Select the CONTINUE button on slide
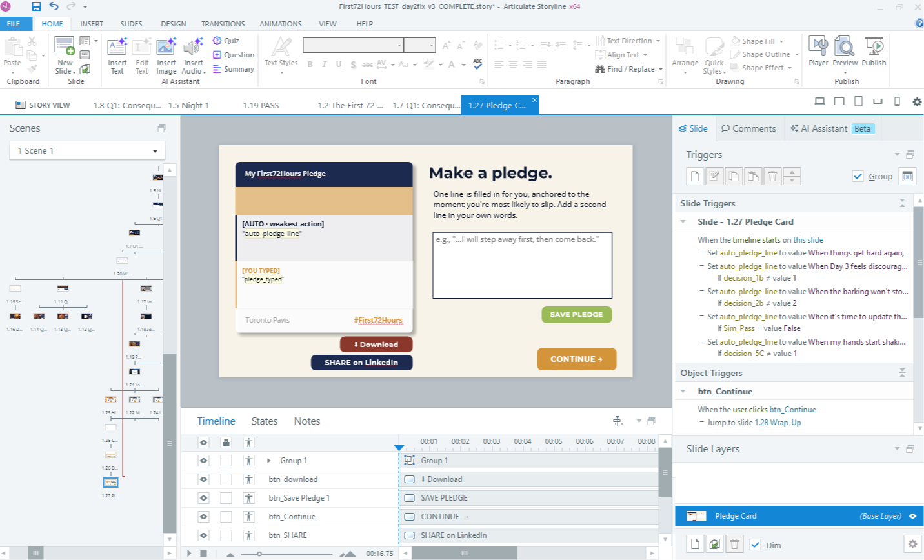The height and width of the screenshot is (560, 924). 577,359
